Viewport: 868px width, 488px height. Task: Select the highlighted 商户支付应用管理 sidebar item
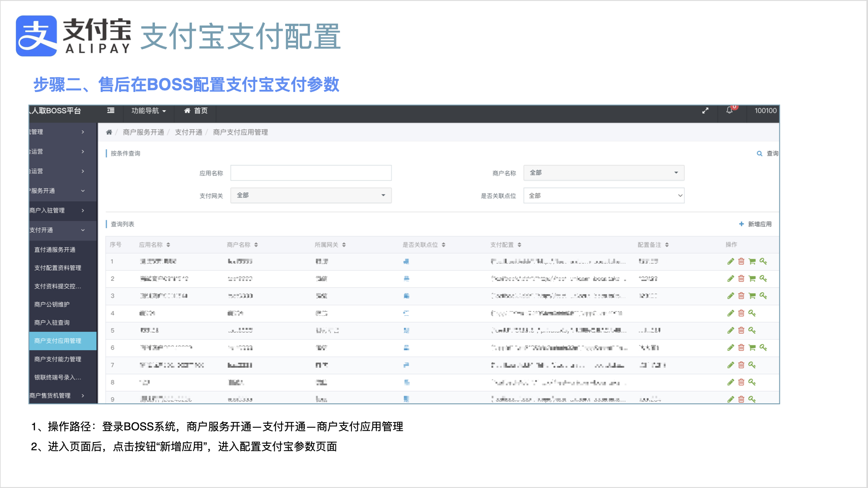tap(63, 341)
